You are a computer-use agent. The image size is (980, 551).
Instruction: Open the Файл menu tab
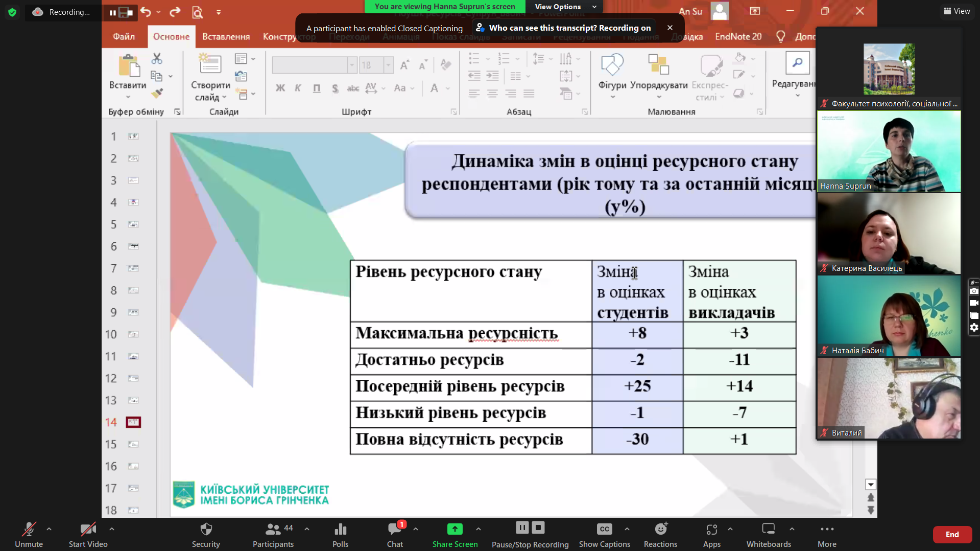pyautogui.click(x=124, y=36)
